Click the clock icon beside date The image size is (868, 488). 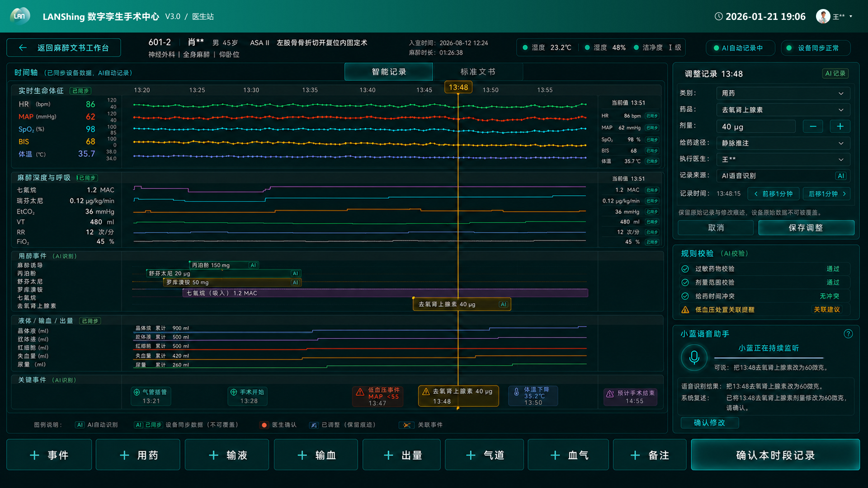(x=718, y=16)
